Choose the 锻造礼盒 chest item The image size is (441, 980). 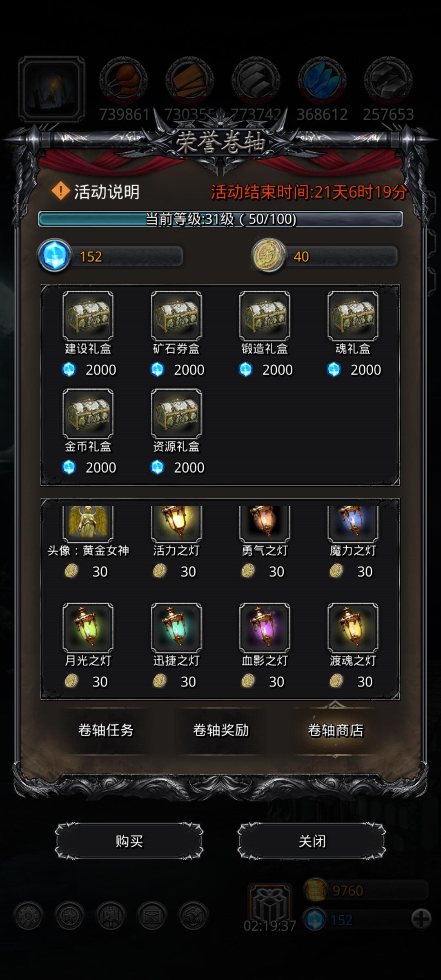(x=265, y=316)
